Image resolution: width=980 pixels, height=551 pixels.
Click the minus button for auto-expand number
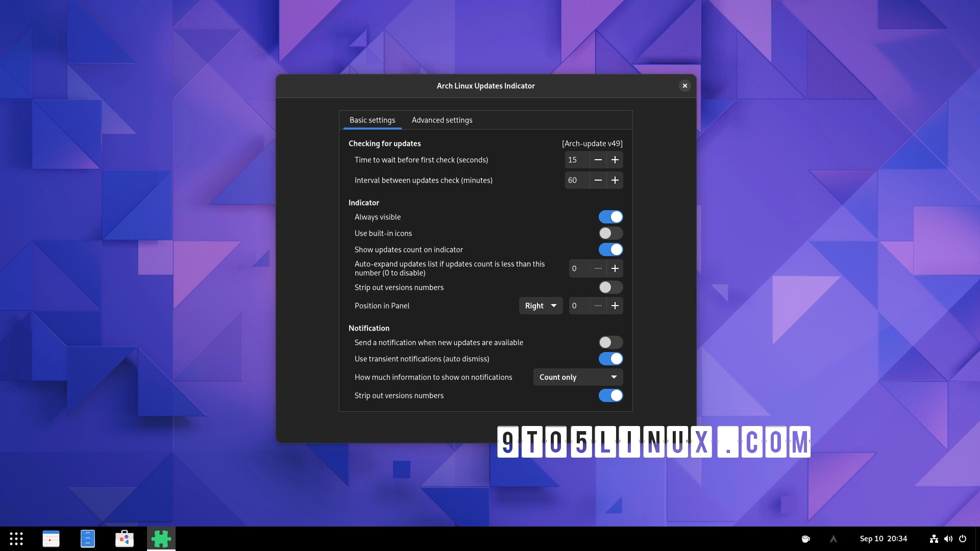598,268
